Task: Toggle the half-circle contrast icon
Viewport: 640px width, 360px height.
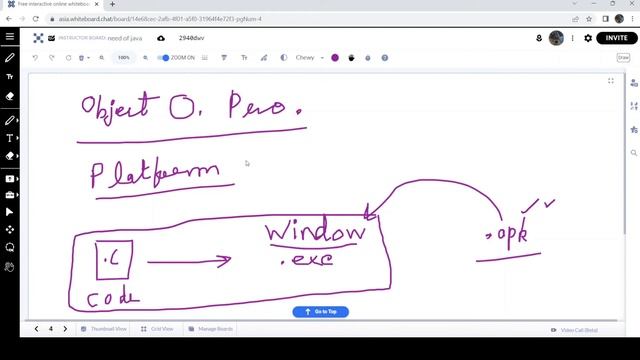Action: [x=284, y=58]
